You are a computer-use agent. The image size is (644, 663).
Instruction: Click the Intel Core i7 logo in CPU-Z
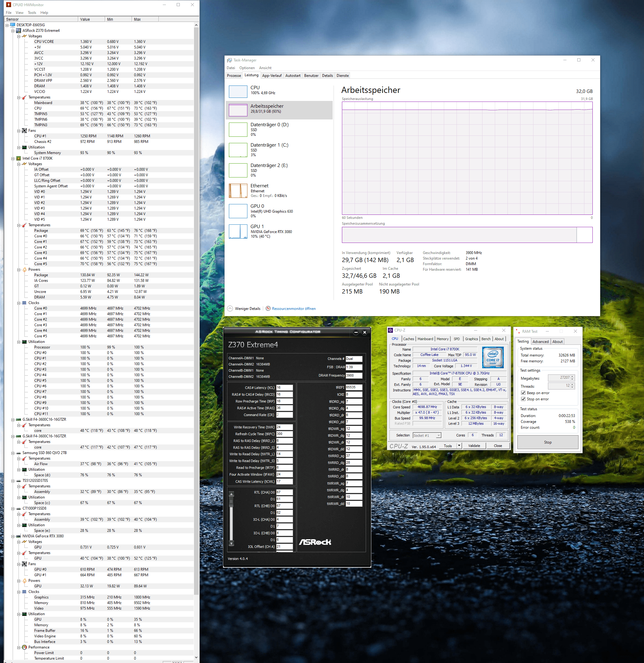[493, 357]
